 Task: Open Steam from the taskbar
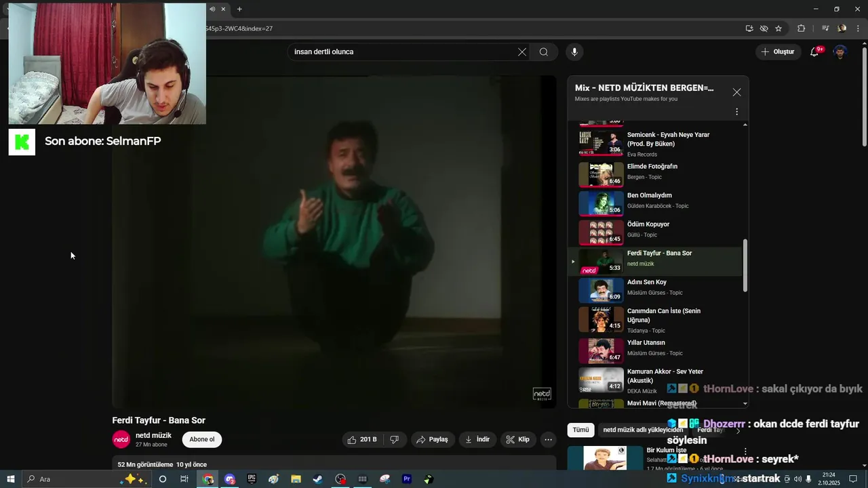click(318, 479)
